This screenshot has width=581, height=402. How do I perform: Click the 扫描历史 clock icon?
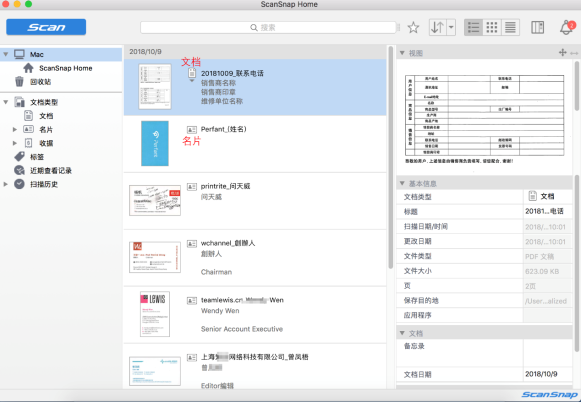[19, 184]
